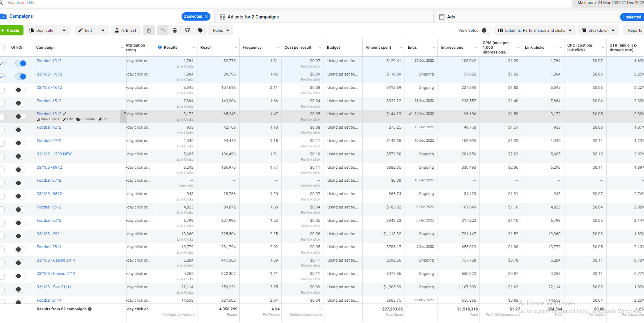Open the Duplicate dropdown arrow
The width and height of the screenshot is (644, 323).
point(64,30)
